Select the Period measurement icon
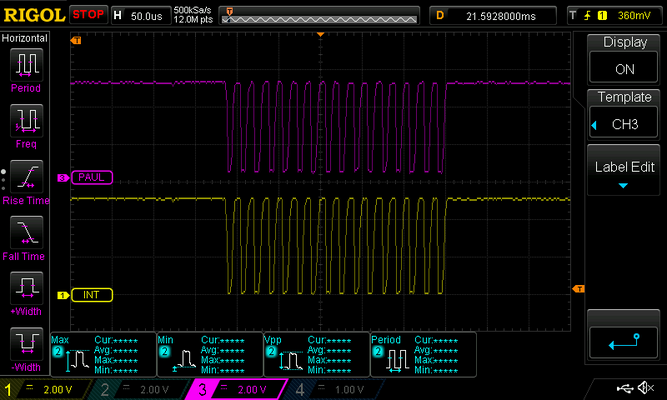The image size is (667, 400). tap(25, 66)
